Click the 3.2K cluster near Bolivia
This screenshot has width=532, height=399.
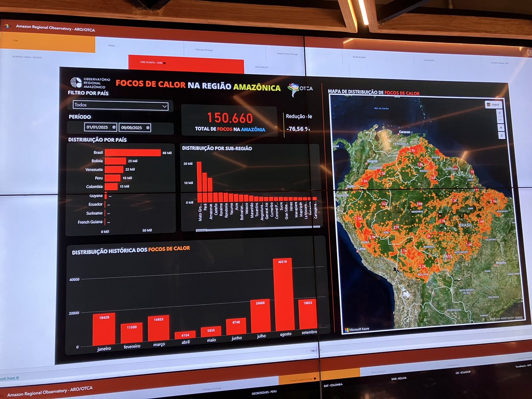coord(422,267)
